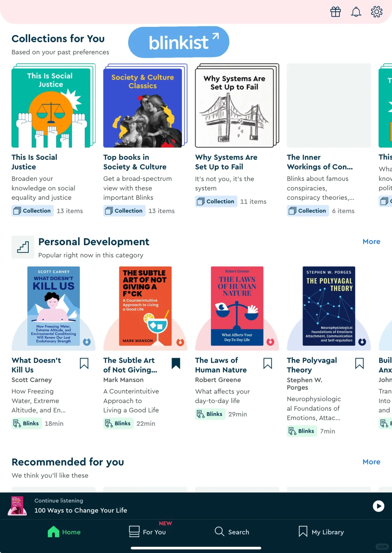Click Blinks tag with 22min
The image size is (392, 553).
point(118,423)
